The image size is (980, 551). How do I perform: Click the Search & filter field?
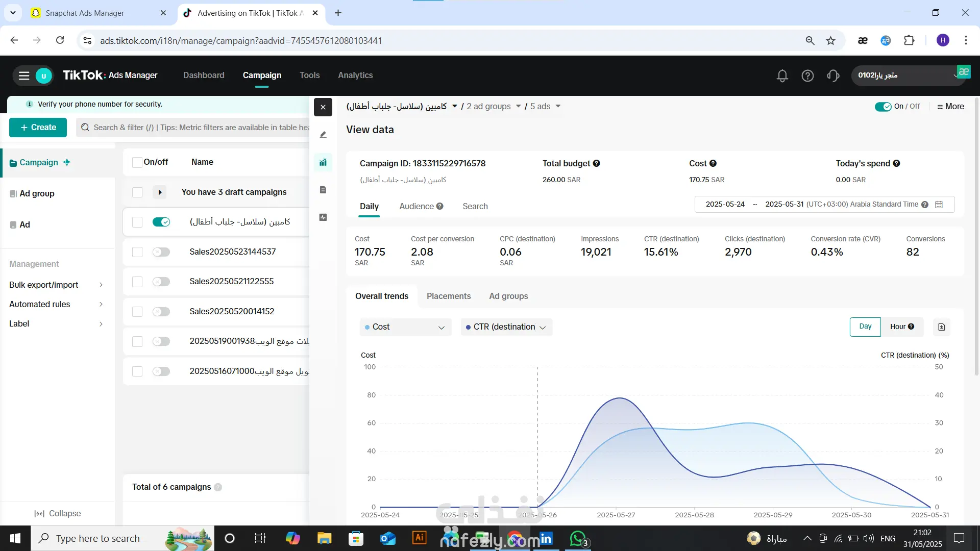(194, 128)
